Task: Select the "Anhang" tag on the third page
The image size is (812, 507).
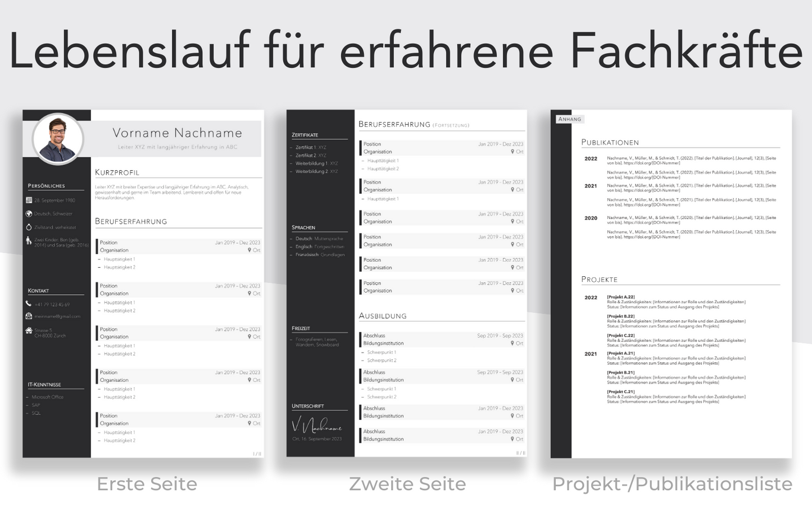Action: 569,119
